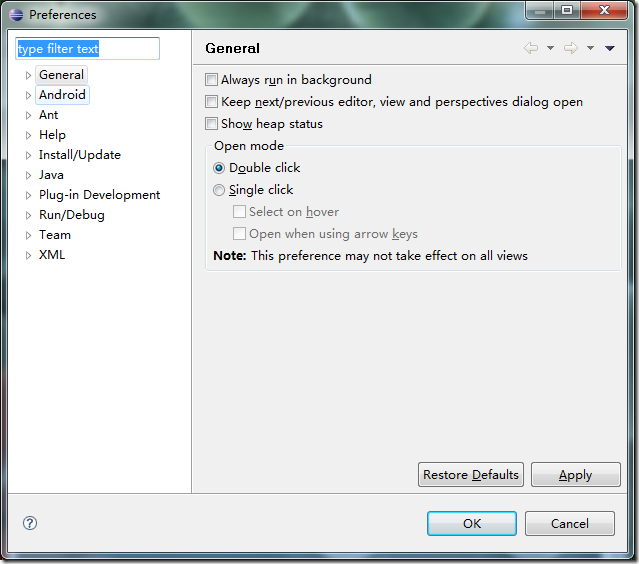Click the type filter text field

coord(87,48)
